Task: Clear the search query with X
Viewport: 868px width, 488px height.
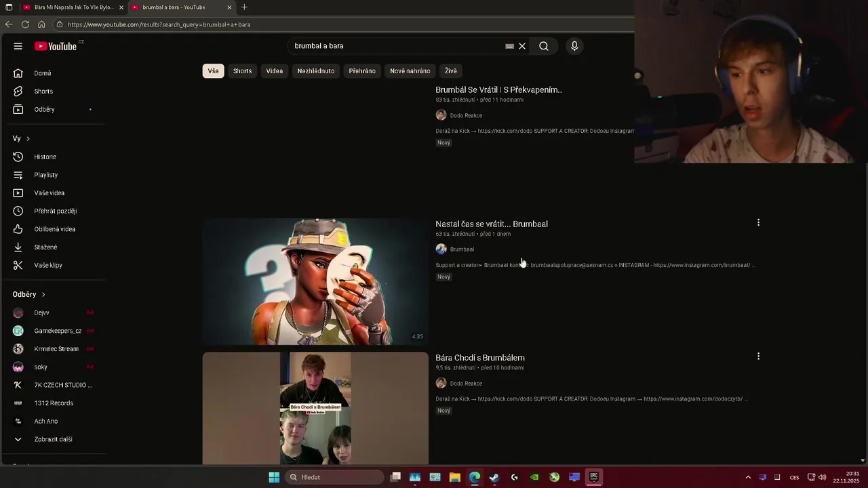Action: [x=522, y=46]
